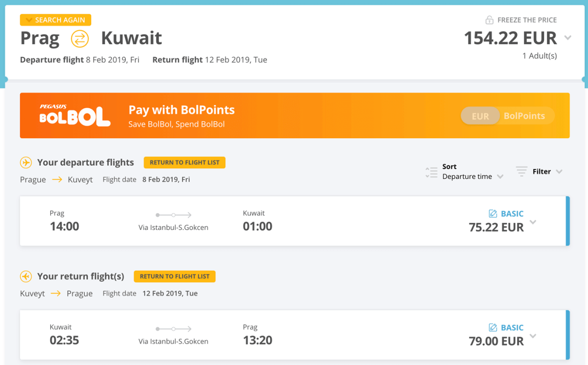
Task: Select the Prag 14:00 departure flight card
Action: click(x=294, y=221)
